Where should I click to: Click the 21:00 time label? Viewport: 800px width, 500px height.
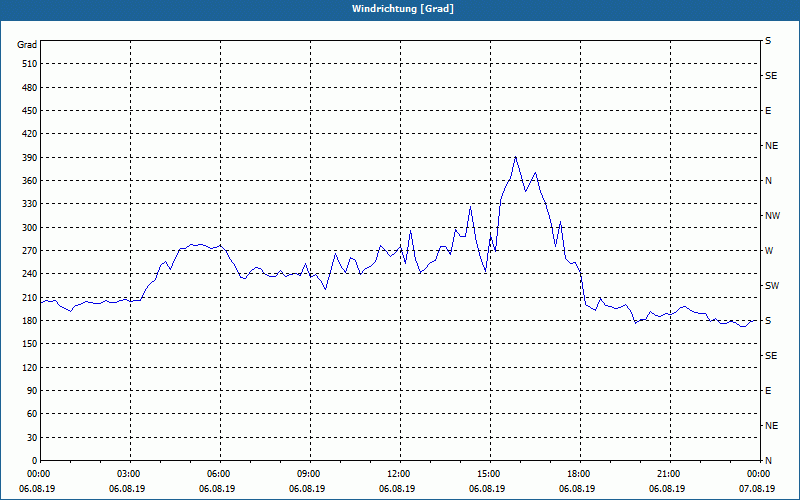point(670,474)
